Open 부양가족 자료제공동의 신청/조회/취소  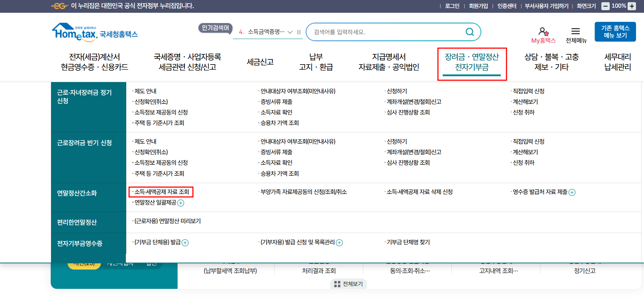(x=303, y=192)
